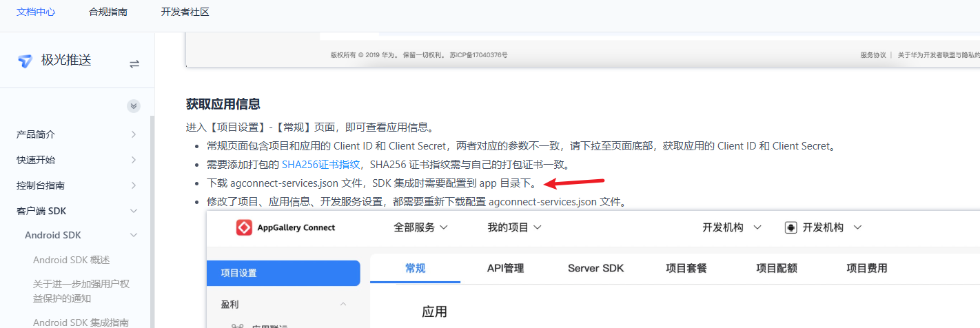Switch to the 项目配额 tab
The image size is (980, 328).
[x=777, y=268]
